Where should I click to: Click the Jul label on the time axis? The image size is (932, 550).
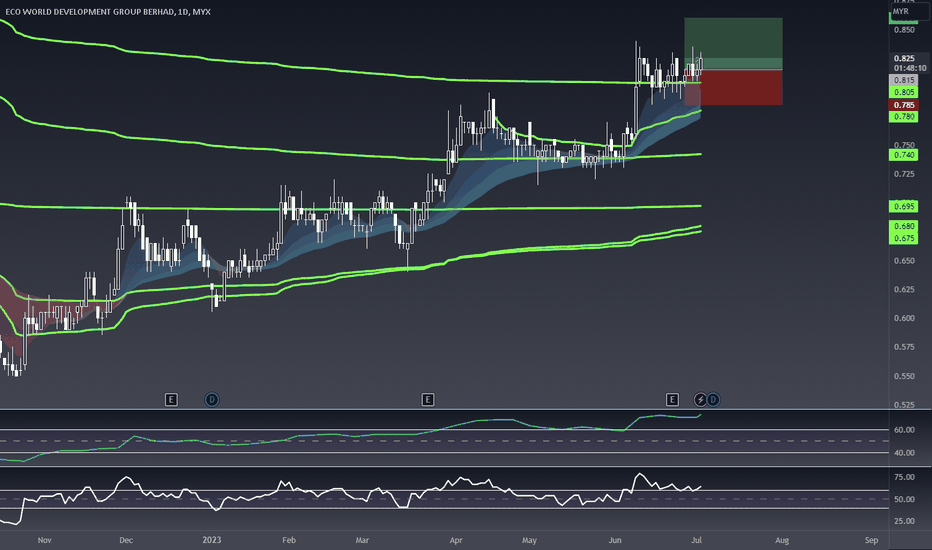point(697,540)
